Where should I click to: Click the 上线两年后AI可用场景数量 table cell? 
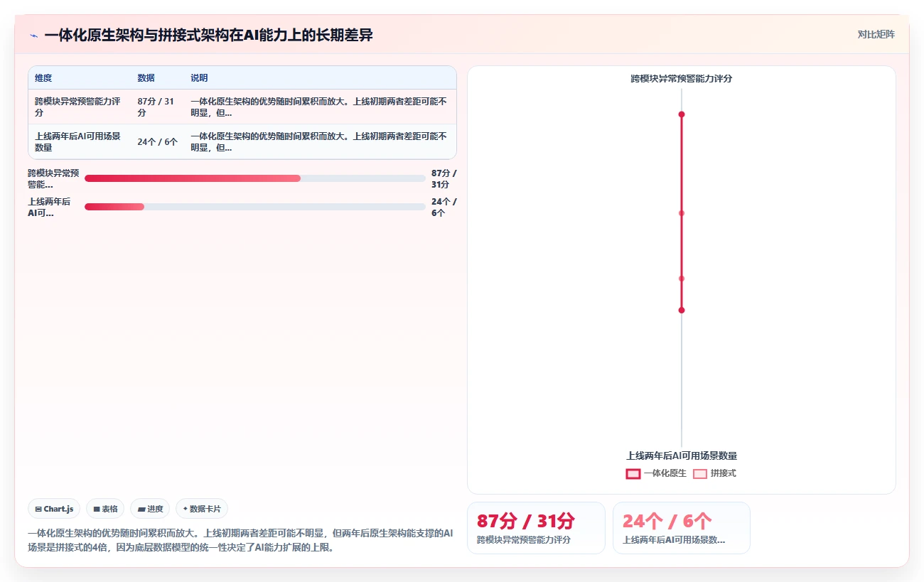(80, 142)
